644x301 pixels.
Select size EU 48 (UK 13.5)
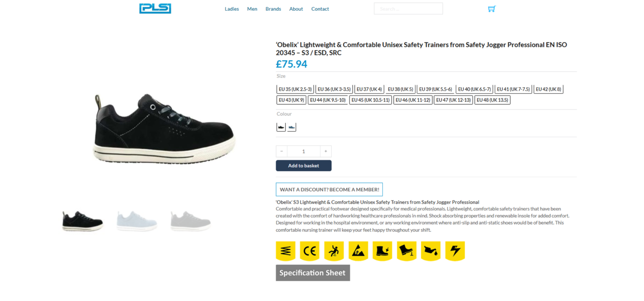pos(492,100)
